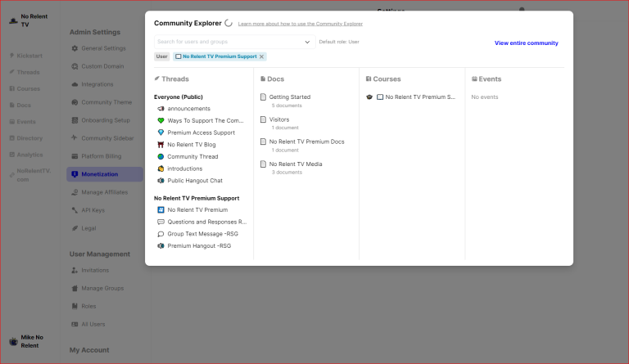
Task: Open the users and groups search dropdown arrow
Action: (307, 42)
